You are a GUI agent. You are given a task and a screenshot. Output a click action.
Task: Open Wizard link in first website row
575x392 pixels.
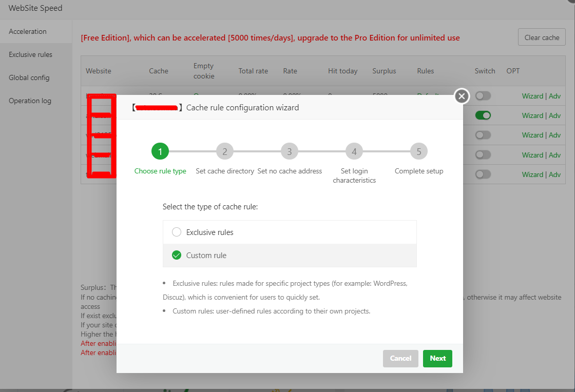[532, 96]
